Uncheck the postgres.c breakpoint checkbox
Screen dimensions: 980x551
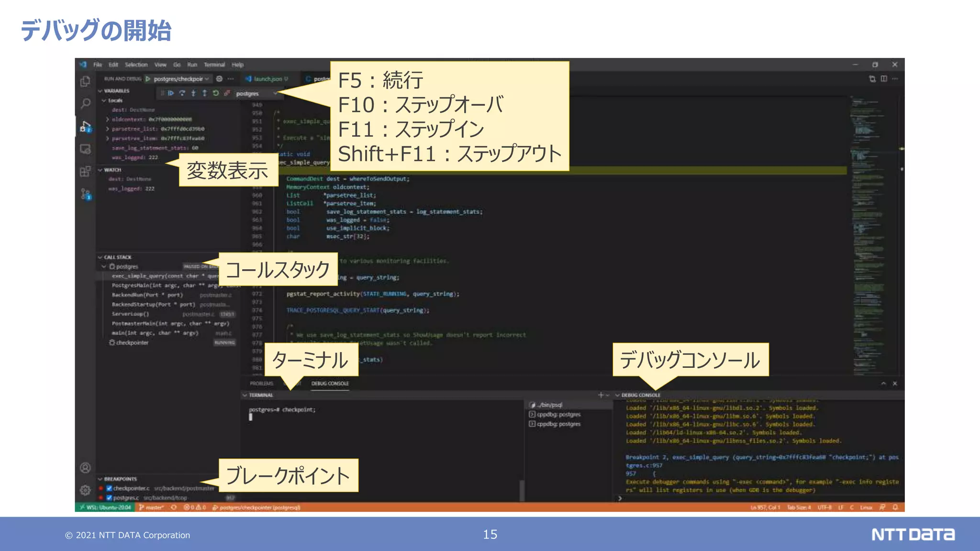click(x=109, y=498)
